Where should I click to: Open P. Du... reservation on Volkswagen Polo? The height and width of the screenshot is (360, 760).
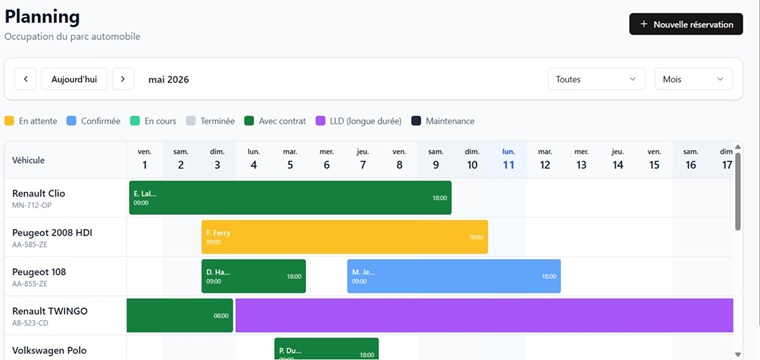(x=326, y=349)
